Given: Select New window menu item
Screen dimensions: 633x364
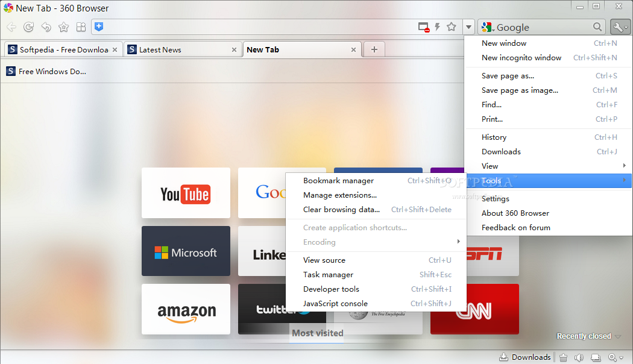Looking at the screenshot, I should point(549,43).
